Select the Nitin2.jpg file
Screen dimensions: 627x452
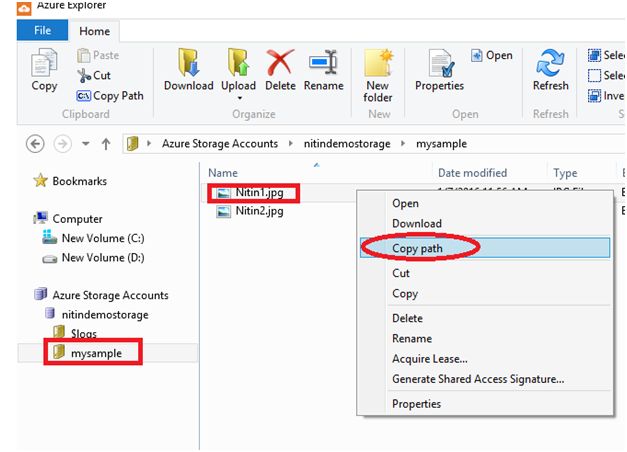[x=258, y=211]
